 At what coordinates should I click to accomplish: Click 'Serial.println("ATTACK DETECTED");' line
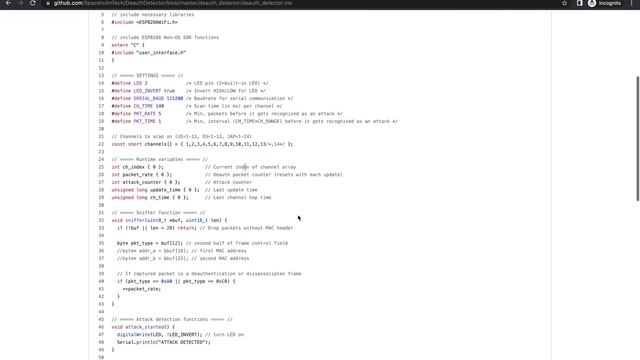pos(164,342)
